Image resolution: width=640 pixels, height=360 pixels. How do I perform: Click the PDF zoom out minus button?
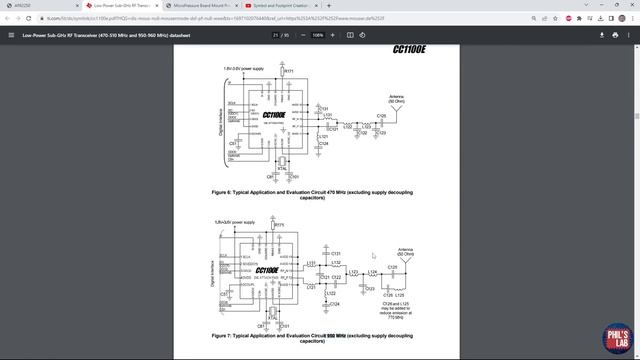303,35
